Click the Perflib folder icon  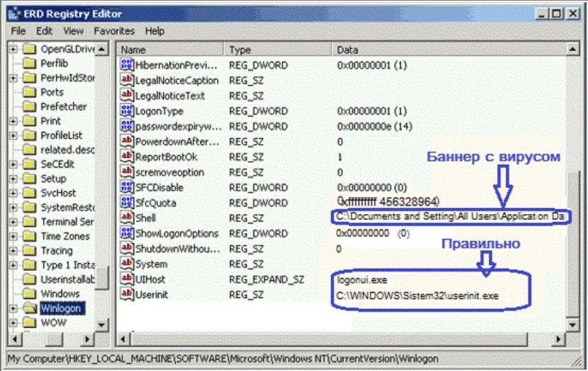point(29,64)
